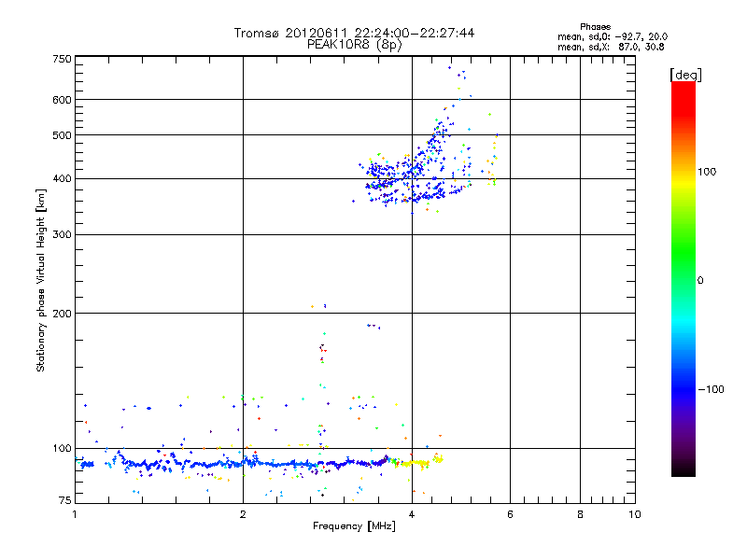Click the y-axis tick label '400'

tap(62, 179)
